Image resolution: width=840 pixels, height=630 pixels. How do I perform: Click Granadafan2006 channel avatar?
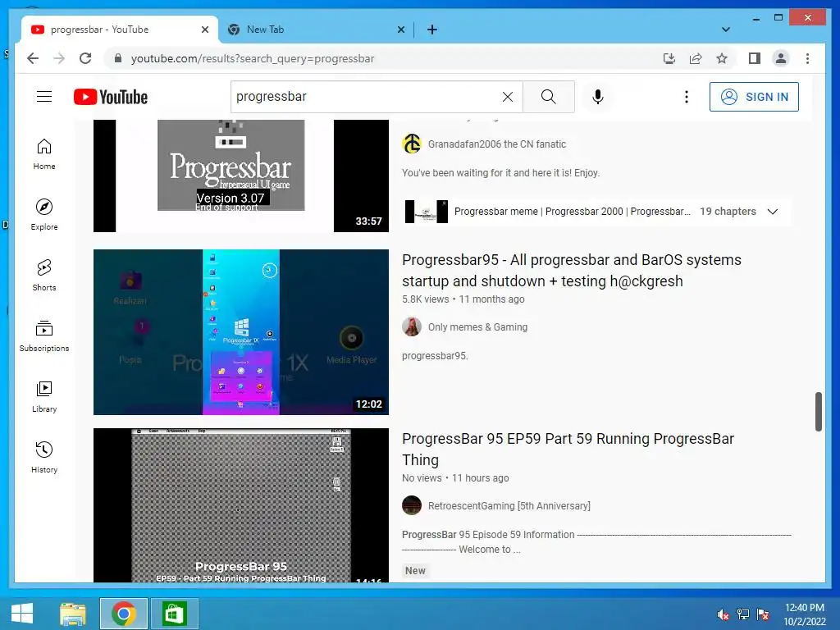coord(412,144)
